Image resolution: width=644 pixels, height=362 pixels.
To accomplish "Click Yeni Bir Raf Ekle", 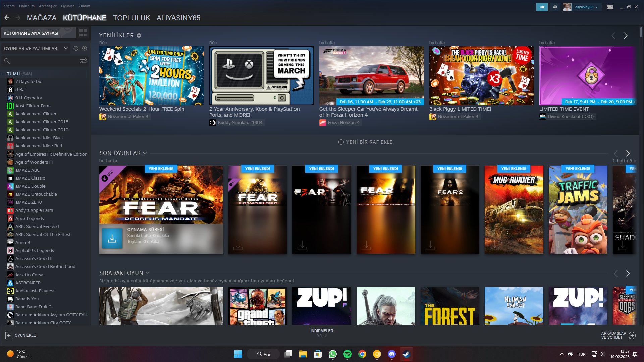I will 366,142.
